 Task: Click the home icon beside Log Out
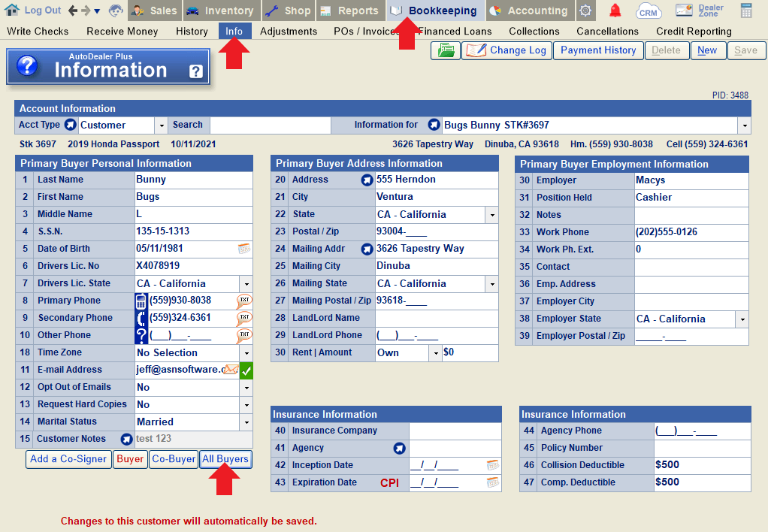[x=11, y=10]
